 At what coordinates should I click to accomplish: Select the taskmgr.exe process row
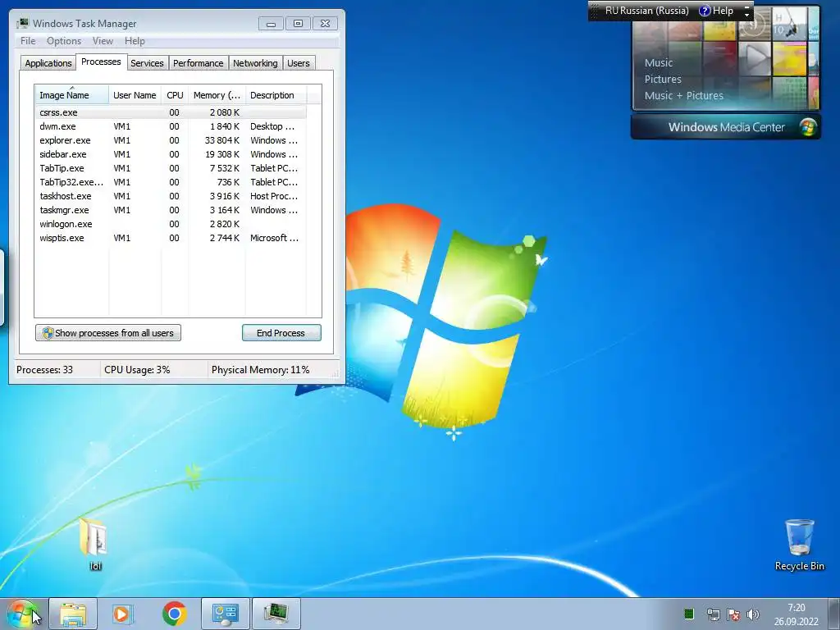pyautogui.click(x=171, y=210)
